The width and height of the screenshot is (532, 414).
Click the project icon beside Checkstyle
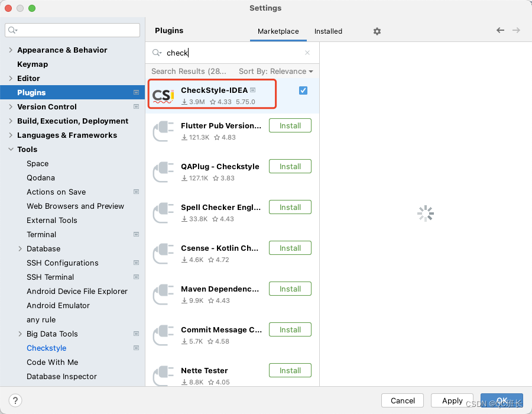coord(136,348)
